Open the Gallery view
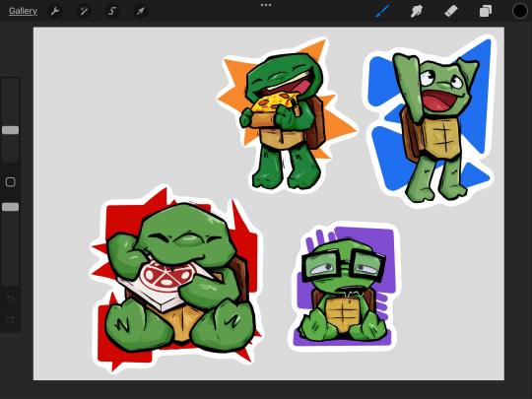532x399 pixels. point(23,11)
